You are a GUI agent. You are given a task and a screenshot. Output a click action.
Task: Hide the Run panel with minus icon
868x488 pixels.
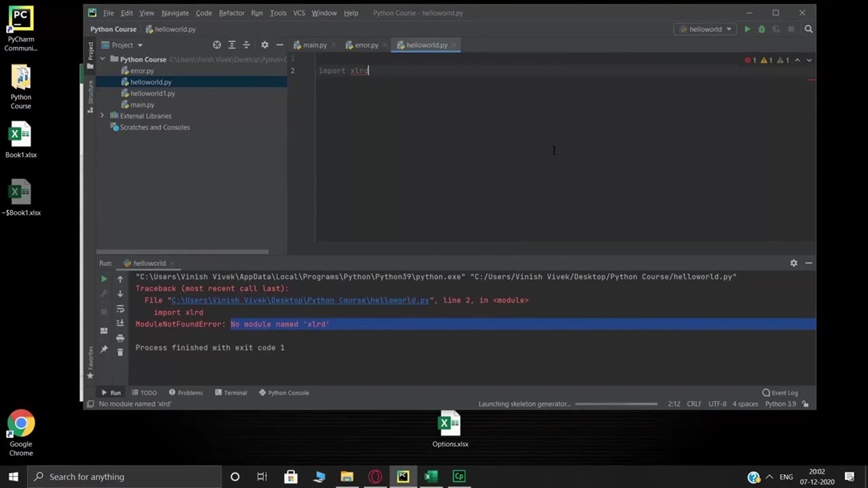tap(808, 263)
